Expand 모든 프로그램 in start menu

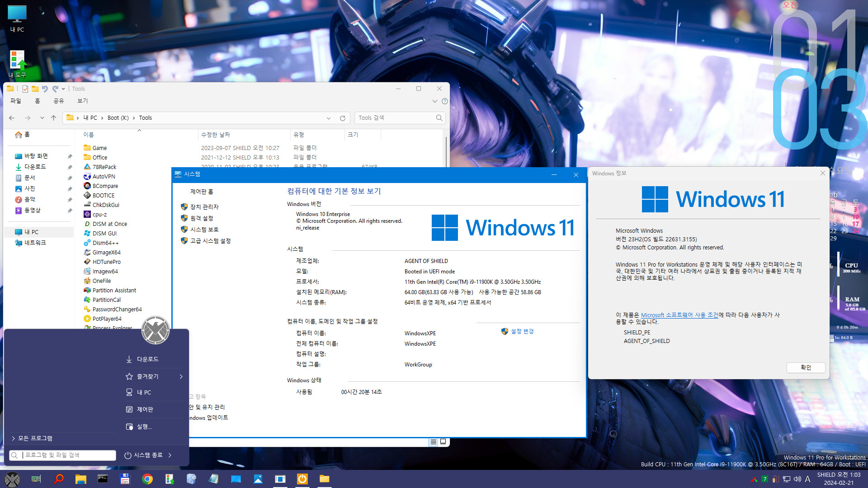32,438
